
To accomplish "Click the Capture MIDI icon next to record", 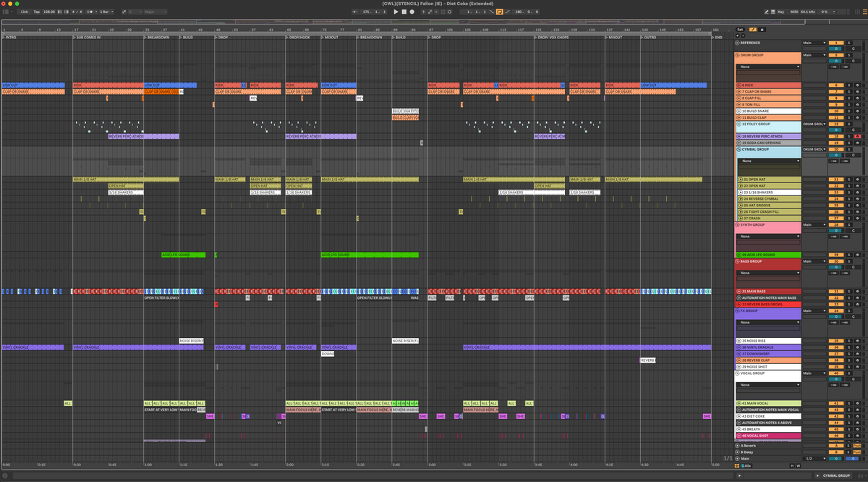I will [442, 12].
